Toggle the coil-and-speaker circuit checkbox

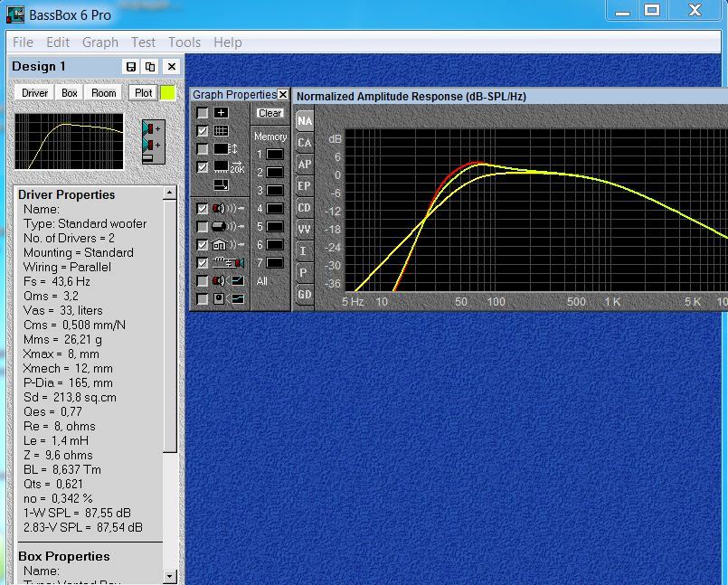(x=203, y=263)
